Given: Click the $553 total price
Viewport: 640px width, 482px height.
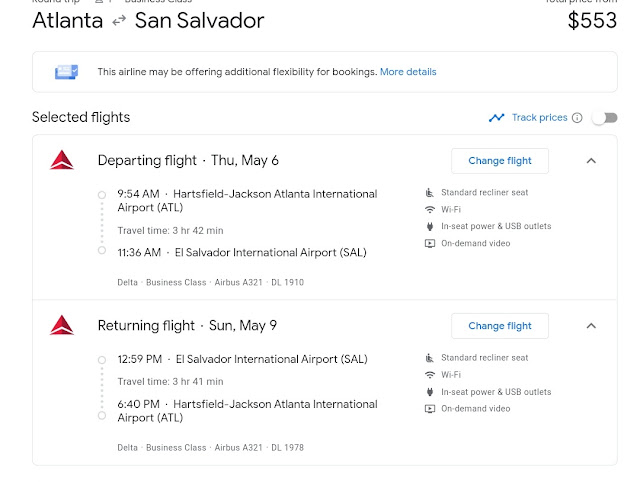Looking at the screenshot, I should (x=592, y=21).
